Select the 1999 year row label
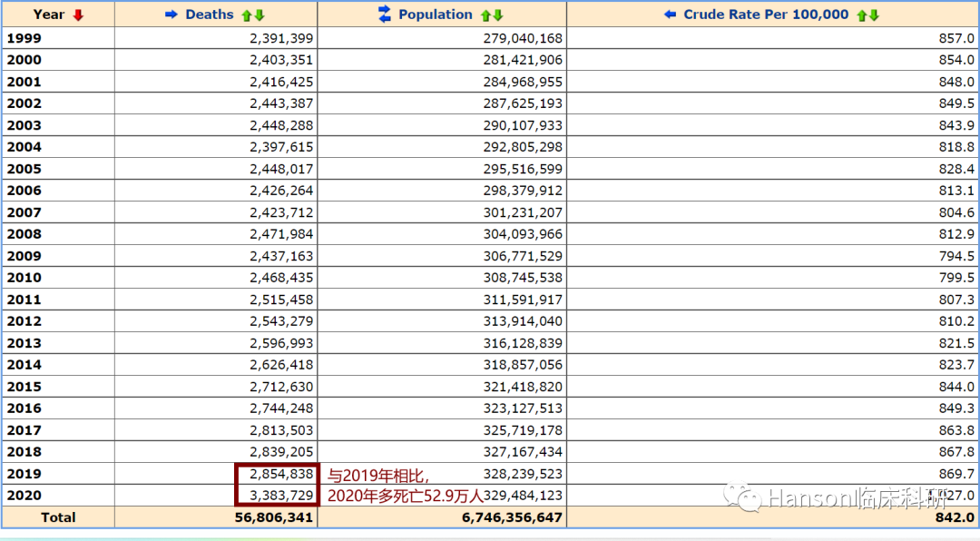980x541 pixels. [x=24, y=38]
